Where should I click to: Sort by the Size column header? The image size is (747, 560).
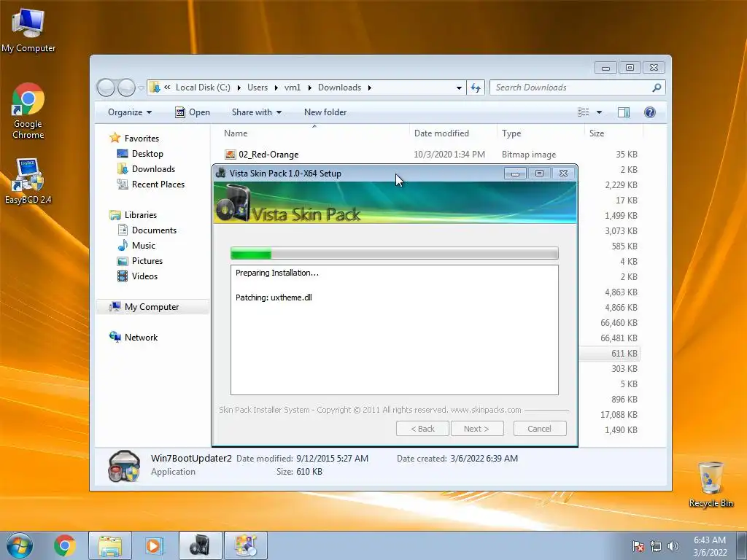coord(613,133)
